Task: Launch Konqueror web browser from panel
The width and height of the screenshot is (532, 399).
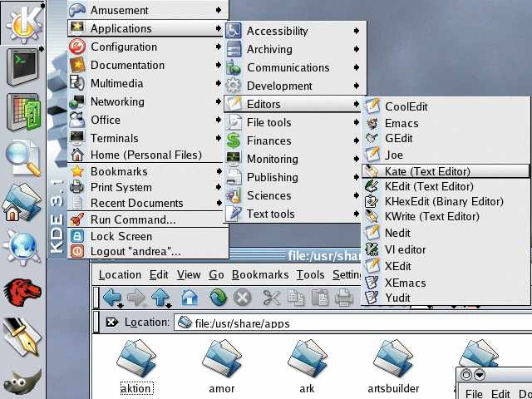Action: click(x=22, y=247)
